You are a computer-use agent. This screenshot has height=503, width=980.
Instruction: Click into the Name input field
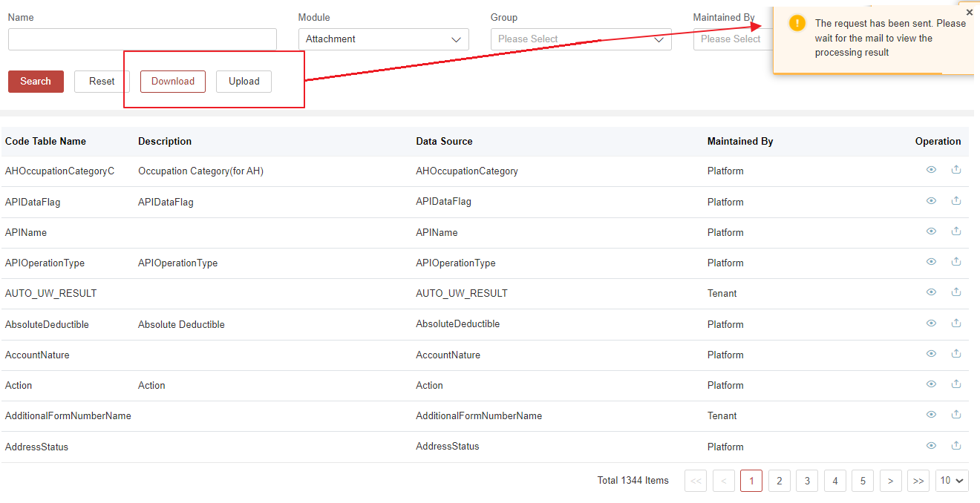point(143,39)
